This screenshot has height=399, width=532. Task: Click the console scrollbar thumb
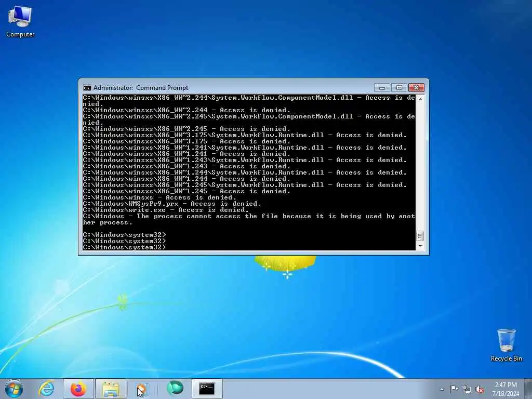420,236
